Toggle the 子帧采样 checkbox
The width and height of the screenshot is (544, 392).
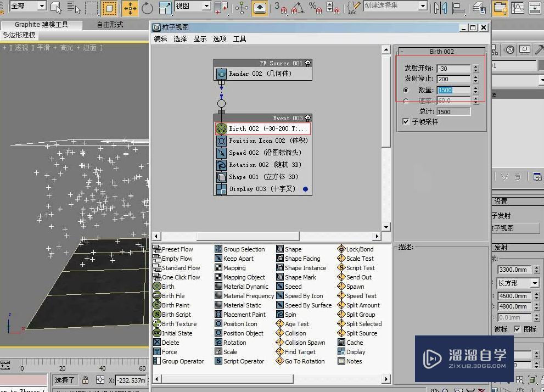point(405,121)
